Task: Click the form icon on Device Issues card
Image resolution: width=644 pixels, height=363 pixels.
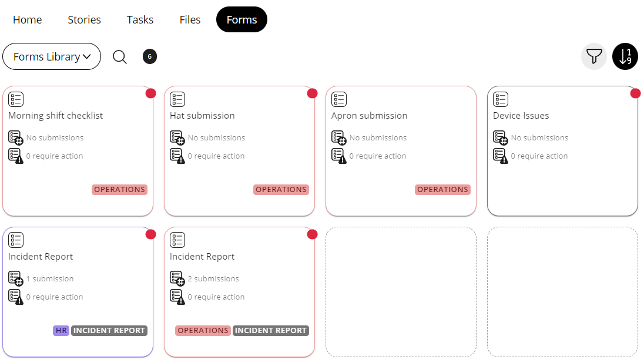Action: (501, 99)
